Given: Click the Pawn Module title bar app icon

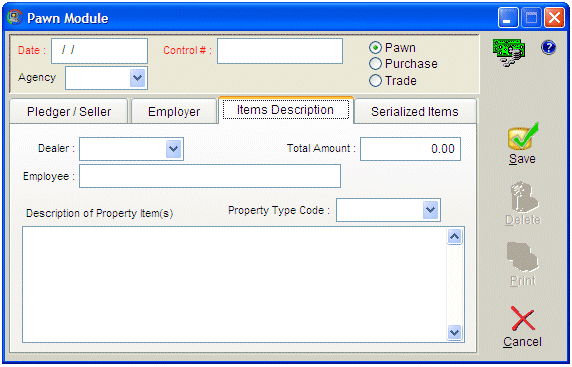Looking at the screenshot, I should (15, 18).
